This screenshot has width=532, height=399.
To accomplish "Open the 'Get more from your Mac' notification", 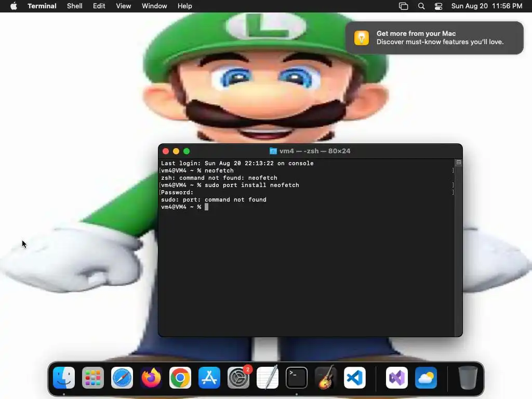I will 434,37.
